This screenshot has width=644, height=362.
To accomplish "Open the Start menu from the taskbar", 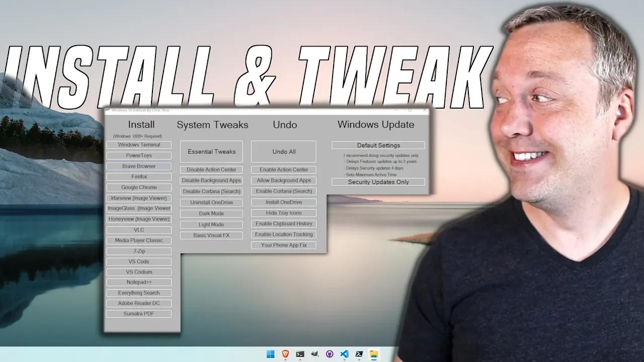I will 270,353.
